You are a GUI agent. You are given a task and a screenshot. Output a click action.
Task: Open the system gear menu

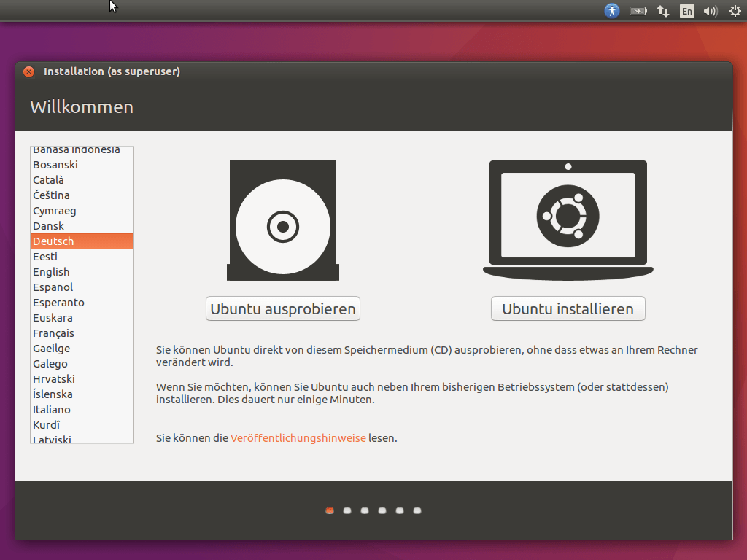coord(735,10)
